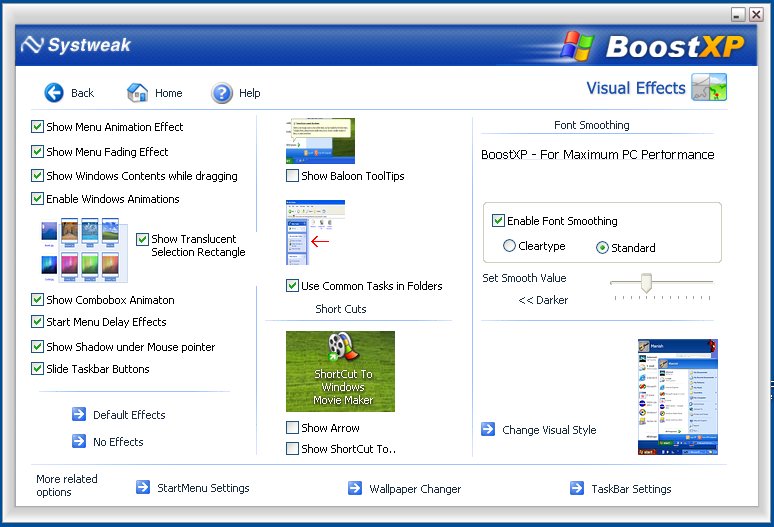Open the Change Visual Style link
The image size is (774, 527).
(x=549, y=430)
